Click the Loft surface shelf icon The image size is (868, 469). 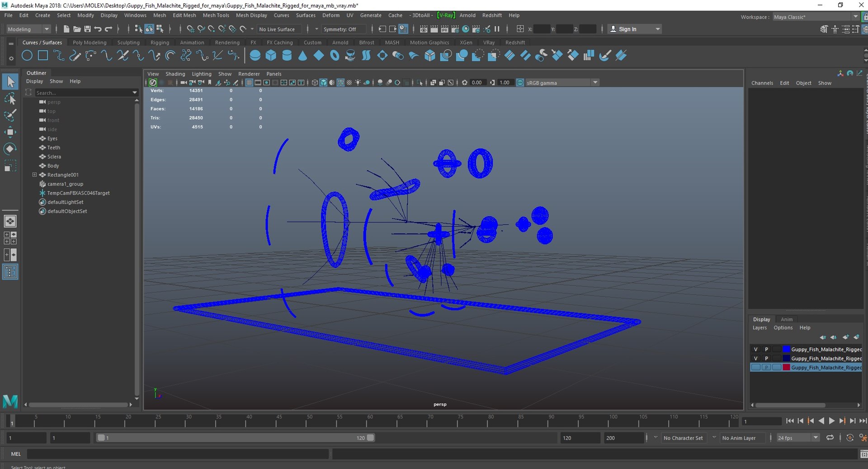[x=366, y=56]
